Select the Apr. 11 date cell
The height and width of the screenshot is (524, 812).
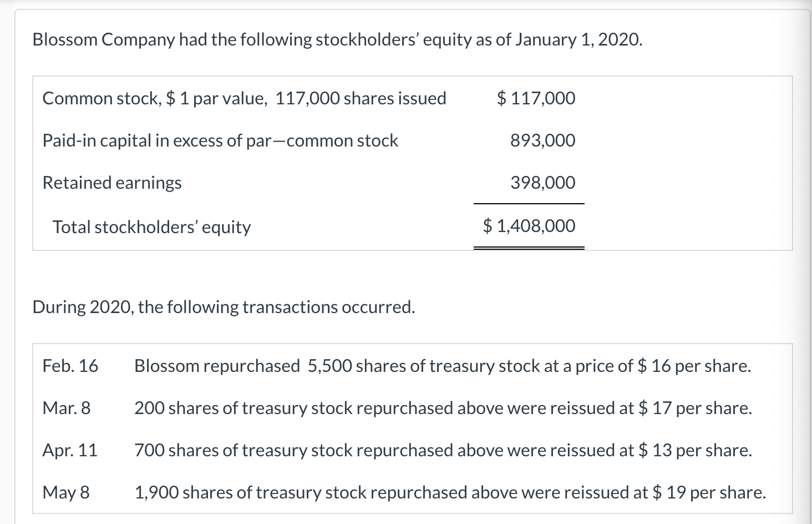(x=70, y=450)
